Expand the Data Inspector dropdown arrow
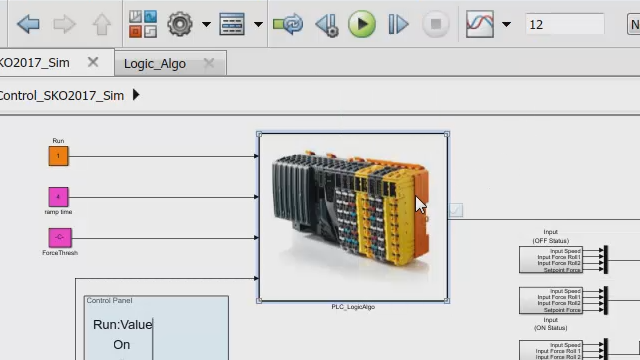The image size is (640, 360). click(x=507, y=24)
